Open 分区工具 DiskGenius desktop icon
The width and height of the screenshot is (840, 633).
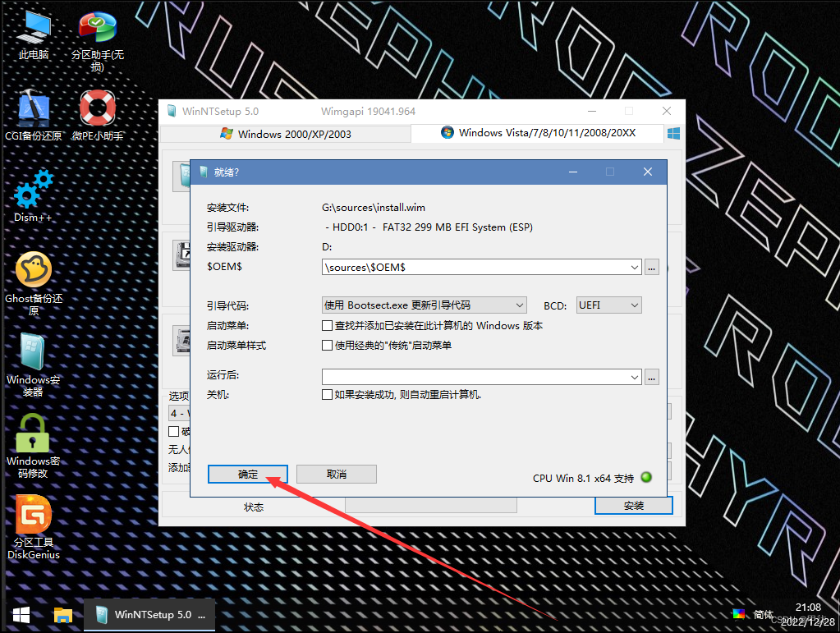[x=33, y=527]
